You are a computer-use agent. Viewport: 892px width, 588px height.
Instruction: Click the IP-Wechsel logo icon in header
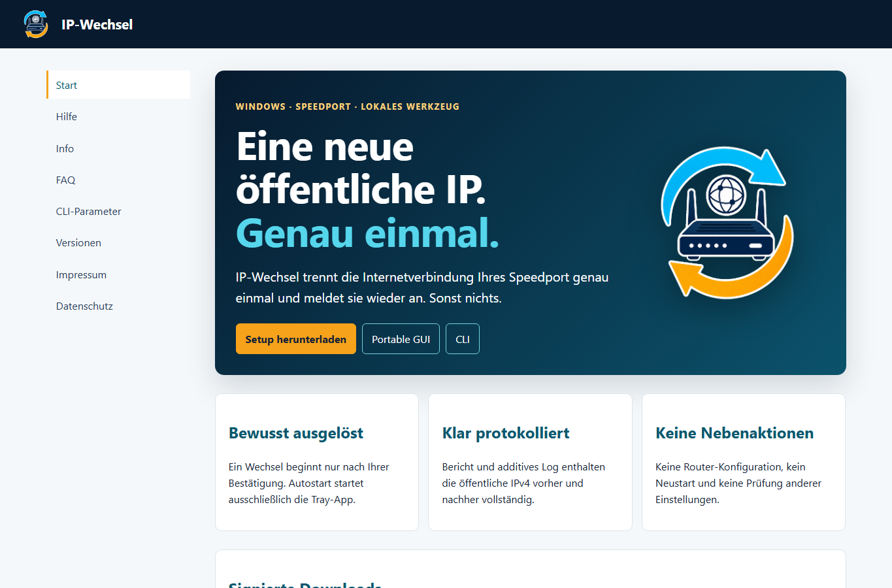(36, 24)
